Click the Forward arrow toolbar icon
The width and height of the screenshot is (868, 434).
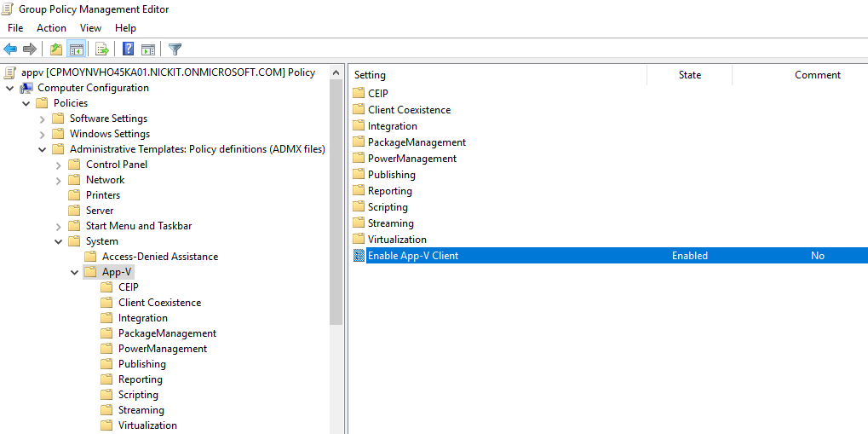pyautogui.click(x=29, y=49)
